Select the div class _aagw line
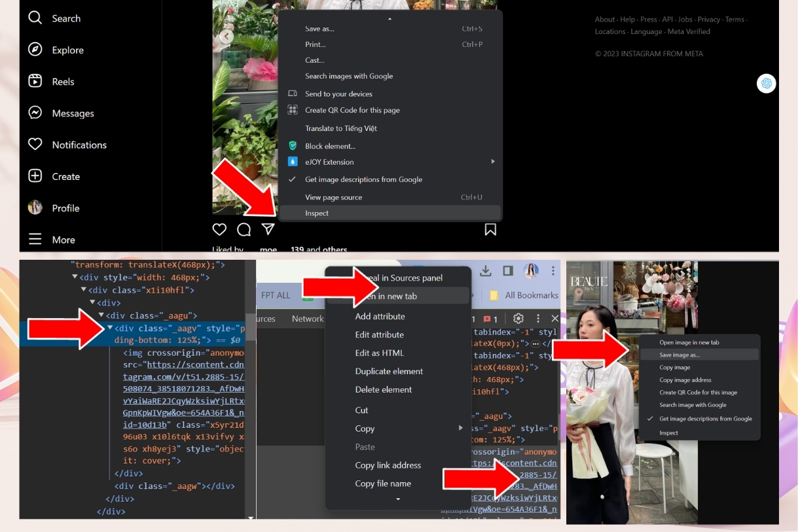The image size is (798, 532). pos(174,486)
